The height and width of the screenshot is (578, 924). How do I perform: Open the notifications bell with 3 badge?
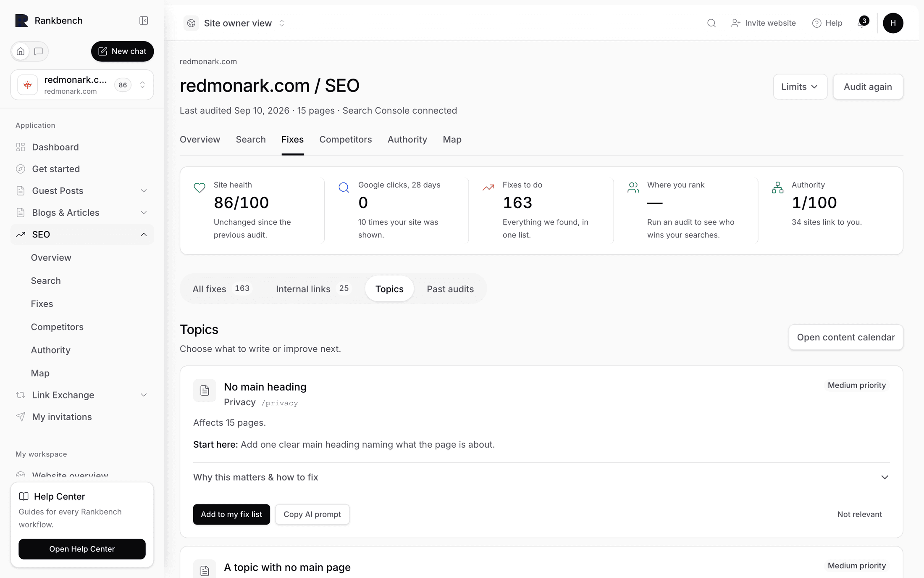tap(863, 23)
